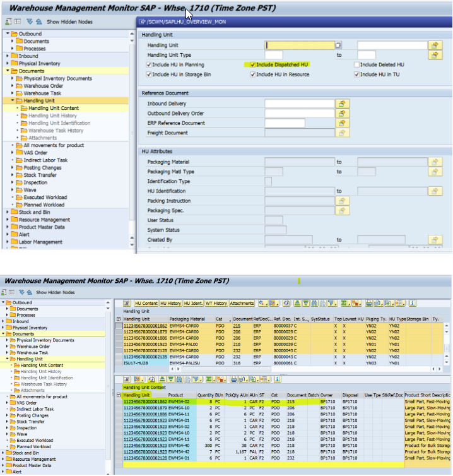This screenshot has height=476, width=453.
Task: Select Executed Workload in bottom tree
Action: tap(35, 440)
